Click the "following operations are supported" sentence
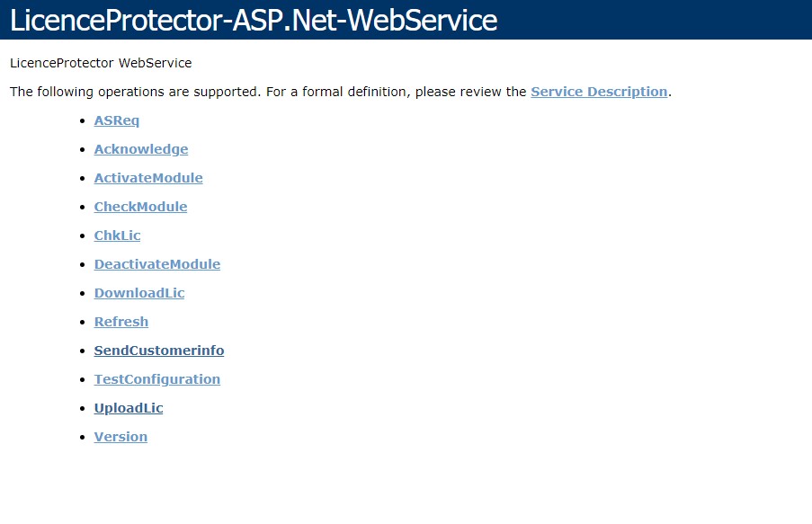This screenshot has height=524, width=812. pyautogui.click(x=268, y=92)
